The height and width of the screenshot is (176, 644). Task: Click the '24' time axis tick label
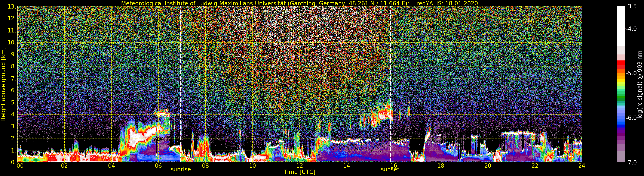(582, 166)
